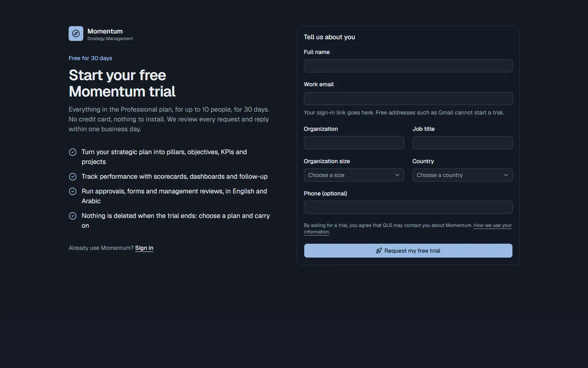Submit with Request my free trial button
This screenshot has width=588, height=368.
(408, 251)
